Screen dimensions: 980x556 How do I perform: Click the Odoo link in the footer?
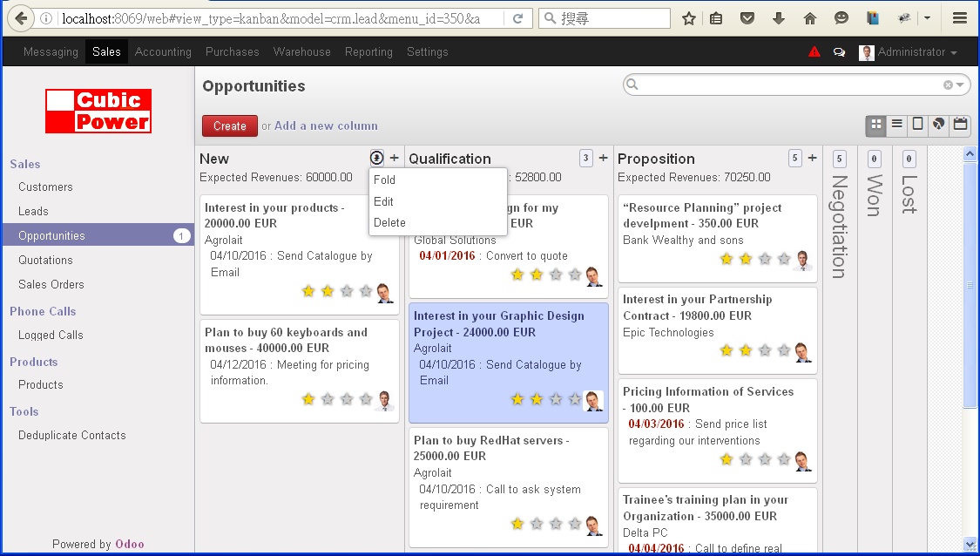pos(130,544)
